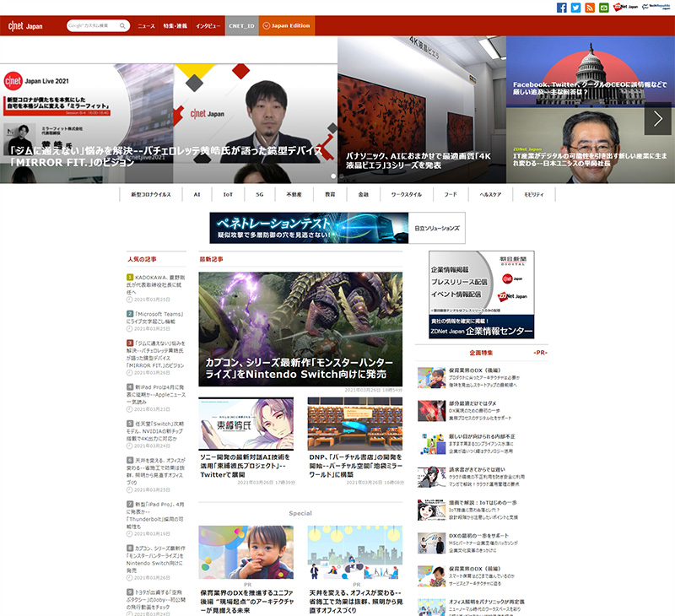Select the ワークスタイル topic tab
This screenshot has height=616, width=675.
406,194
